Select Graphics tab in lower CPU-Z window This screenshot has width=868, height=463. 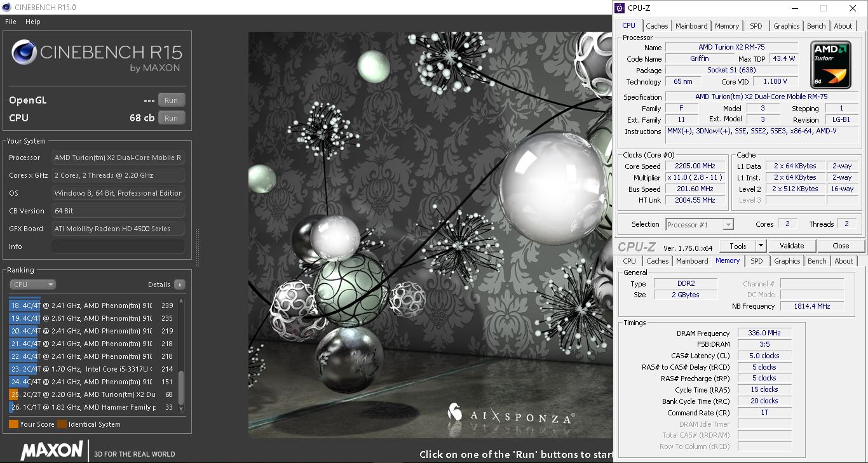[787, 261]
